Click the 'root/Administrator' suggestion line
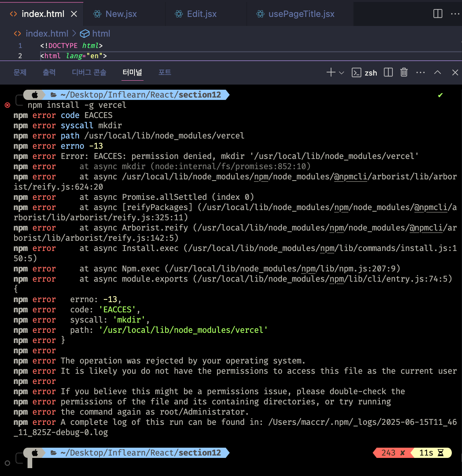The width and height of the screenshot is (462, 476). coord(155,412)
